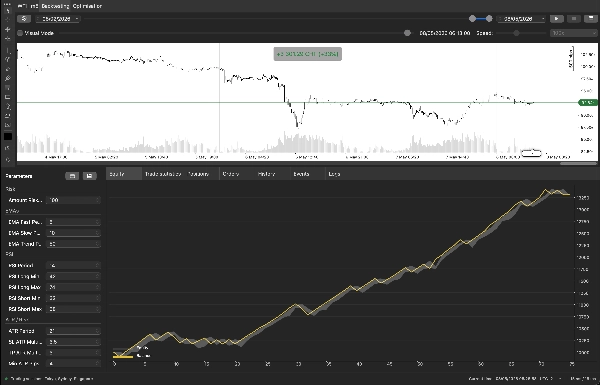The height and width of the screenshot is (385, 600).
Task: Select the cursor pointer tool in left toolbar
Action: [x=7, y=11]
